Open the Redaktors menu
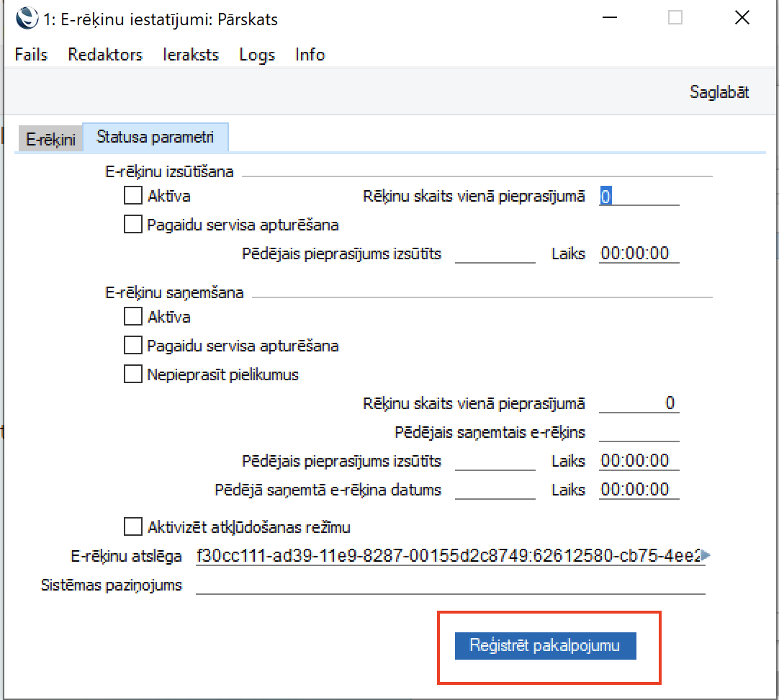The width and height of the screenshot is (779, 700). click(105, 55)
